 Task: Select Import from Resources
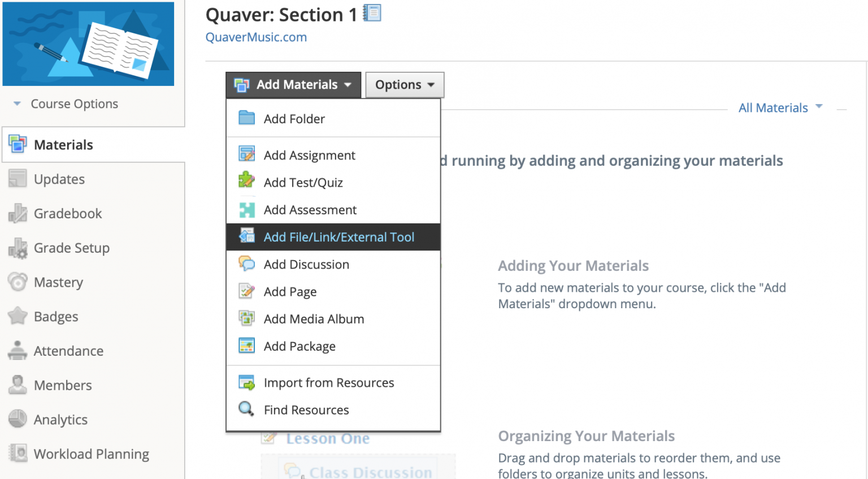328,383
